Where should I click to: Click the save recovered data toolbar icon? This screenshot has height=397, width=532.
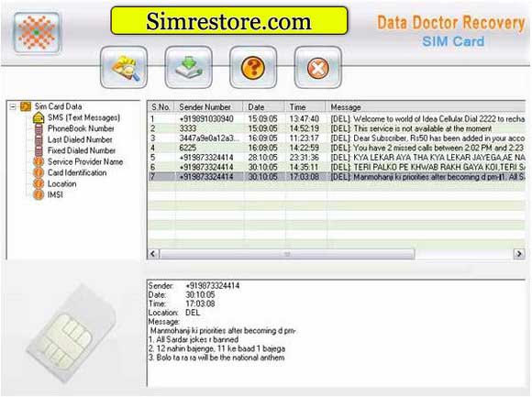188,68
